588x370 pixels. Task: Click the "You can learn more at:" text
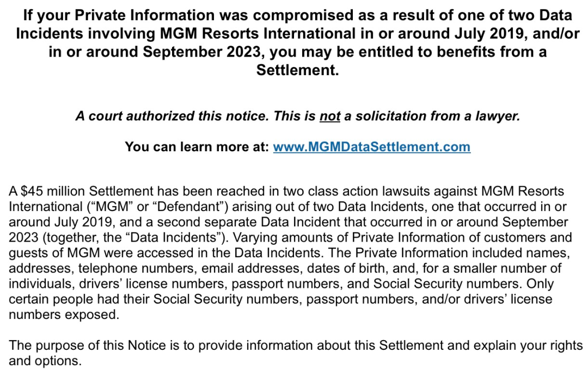coord(197,147)
